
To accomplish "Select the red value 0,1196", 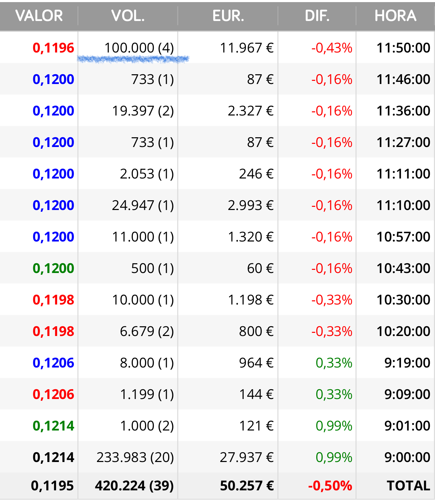I will pos(53,48).
